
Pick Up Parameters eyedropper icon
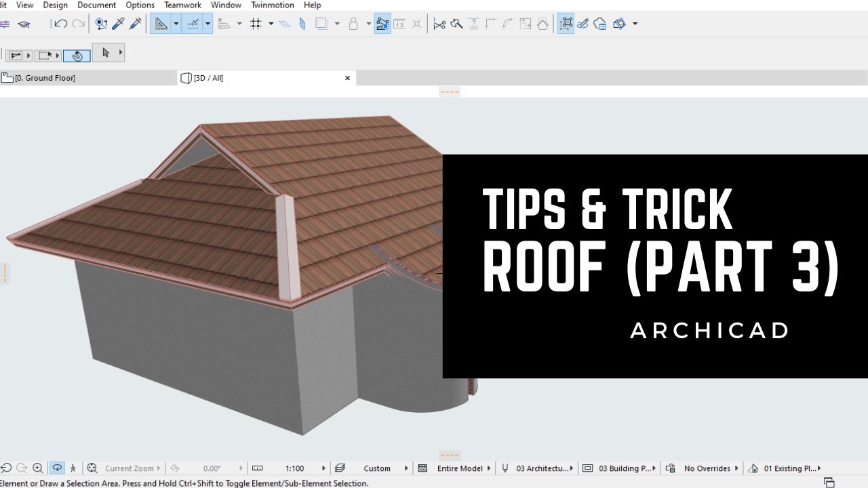click(x=118, y=24)
